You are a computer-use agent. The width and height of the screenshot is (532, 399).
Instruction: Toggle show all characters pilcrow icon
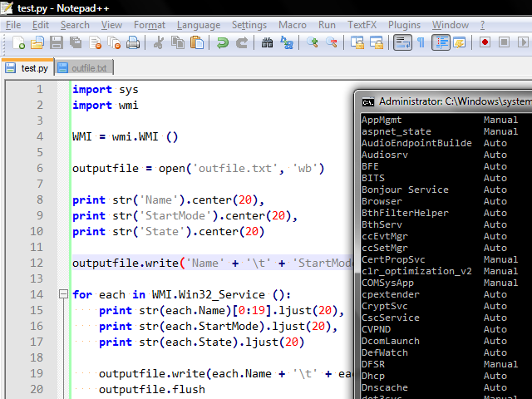coord(421,42)
